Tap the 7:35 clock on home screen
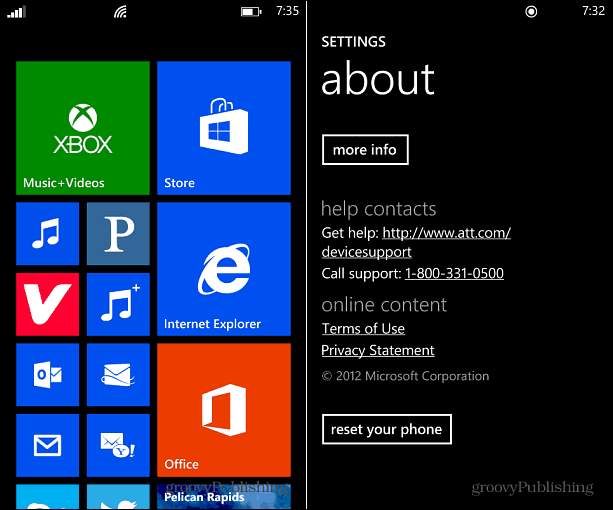Viewport: 613px width, 510px height. click(287, 11)
